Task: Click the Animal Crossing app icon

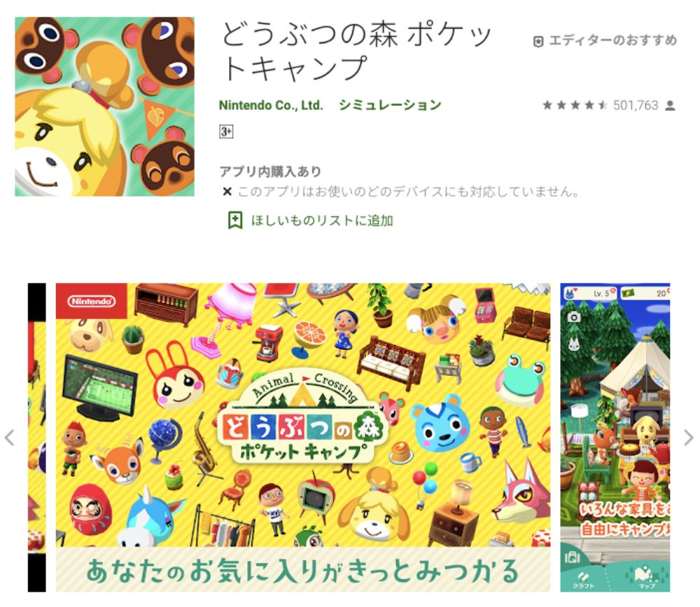Action: (104, 106)
